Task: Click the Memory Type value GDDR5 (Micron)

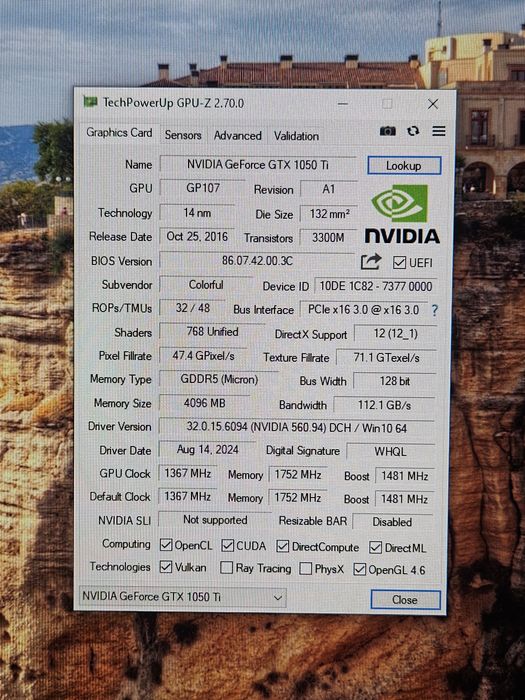Action: click(219, 379)
